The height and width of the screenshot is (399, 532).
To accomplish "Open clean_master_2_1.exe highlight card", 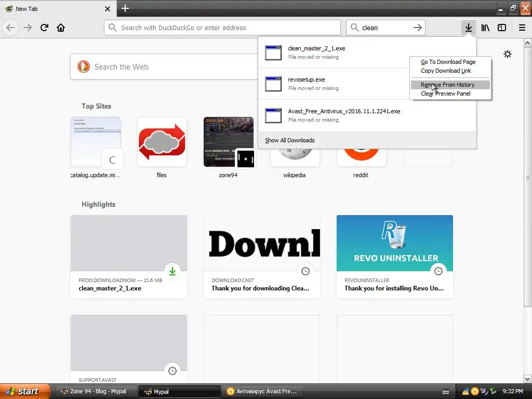I will click(129, 257).
